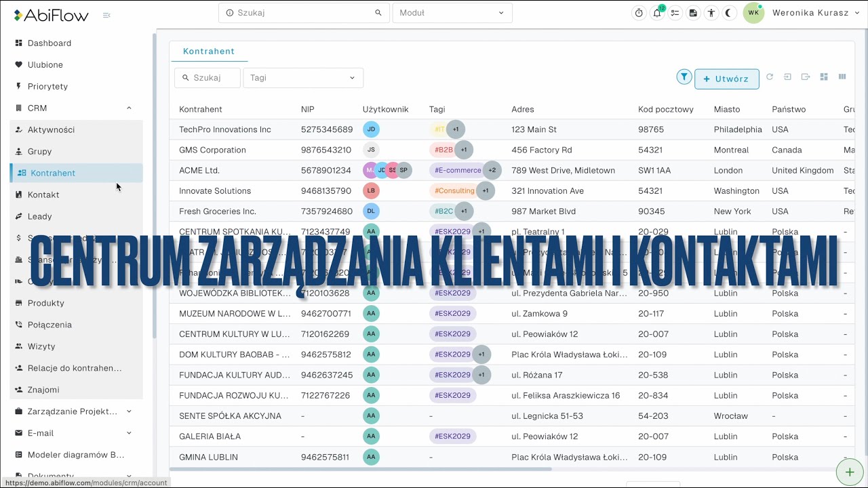
Task: Open the filter funnel button
Action: point(684,77)
